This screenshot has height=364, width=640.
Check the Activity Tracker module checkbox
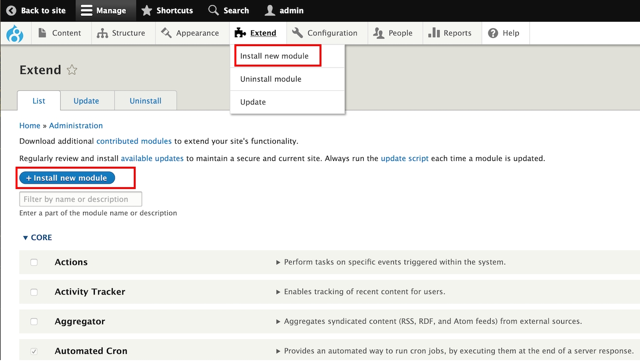point(34,292)
